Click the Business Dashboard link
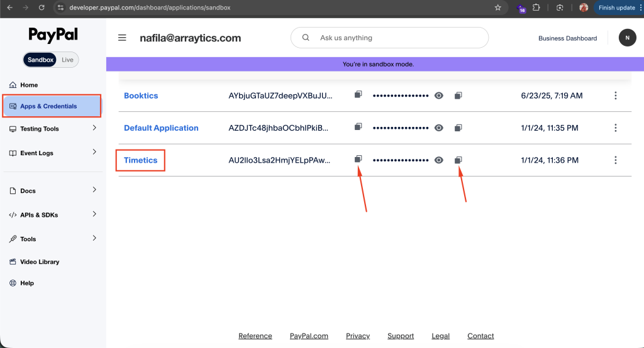644x348 pixels. 567,38
